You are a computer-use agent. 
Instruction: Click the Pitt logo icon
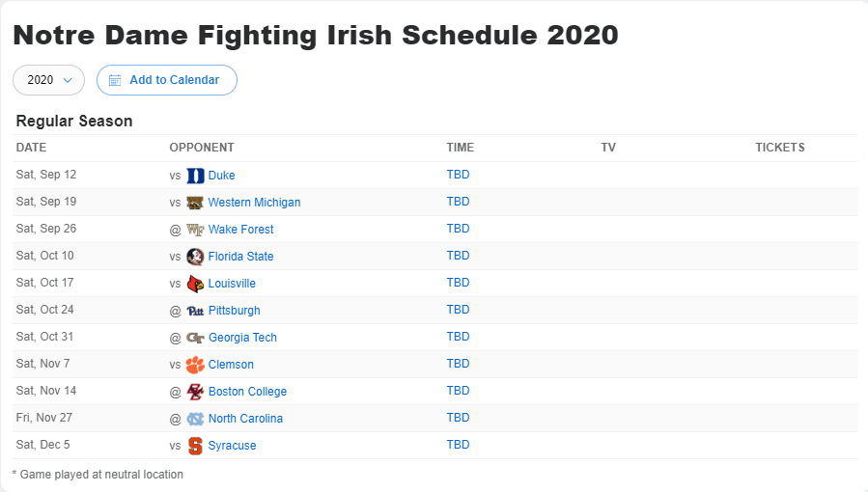click(x=195, y=311)
